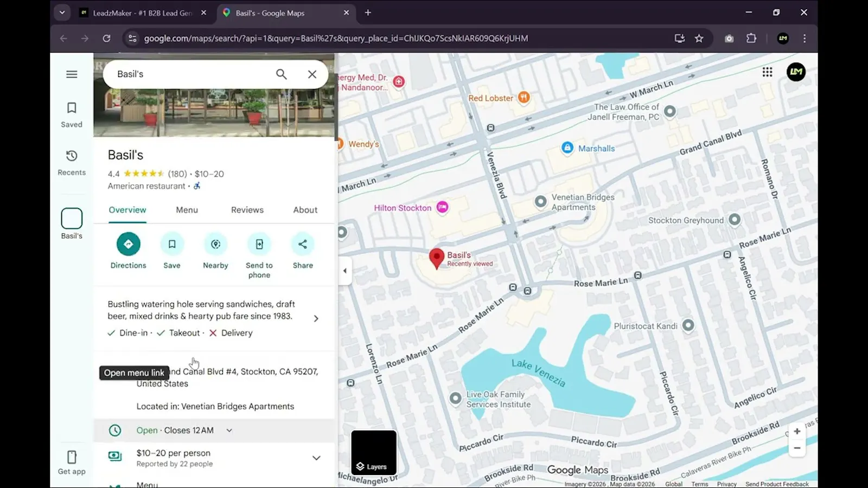Zoom in the map with plus
The width and height of the screenshot is (868, 488).
[797, 432]
